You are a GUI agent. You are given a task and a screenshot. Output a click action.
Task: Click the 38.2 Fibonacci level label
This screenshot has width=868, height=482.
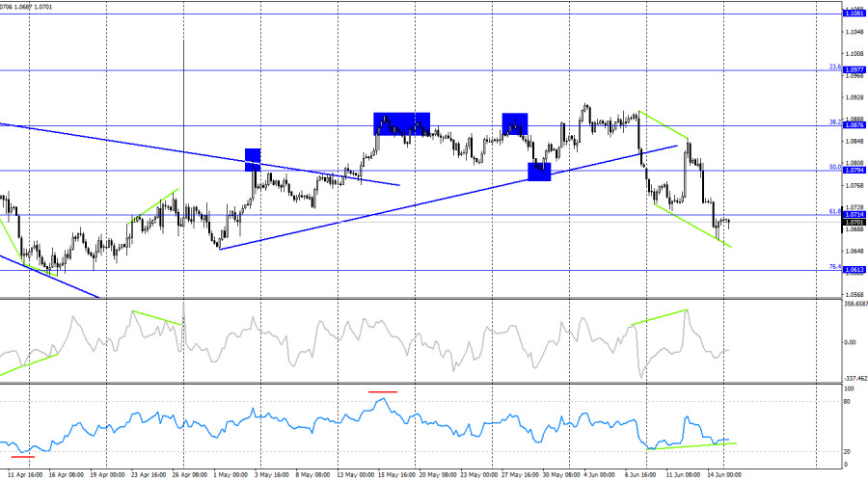pyautogui.click(x=835, y=122)
